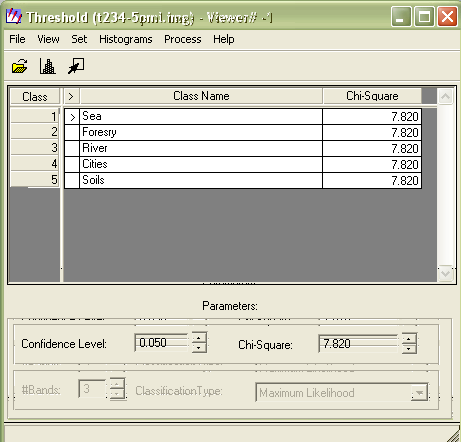Click the Cities class name cell

(201, 164)
